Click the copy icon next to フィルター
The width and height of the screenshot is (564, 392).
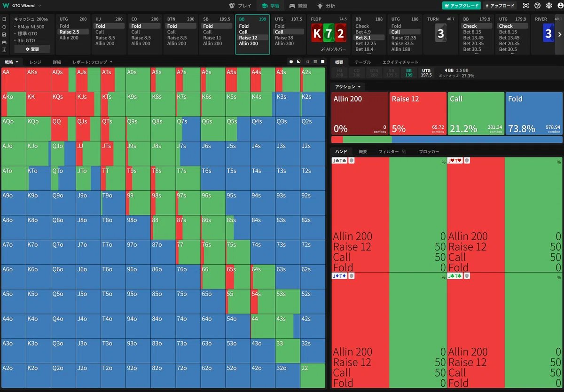pos(404,152)
